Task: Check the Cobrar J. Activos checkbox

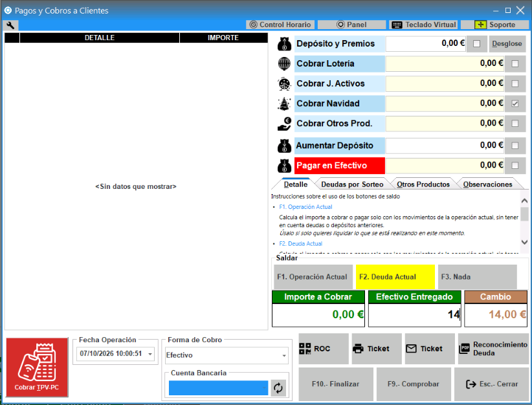Action: [515, 83]
